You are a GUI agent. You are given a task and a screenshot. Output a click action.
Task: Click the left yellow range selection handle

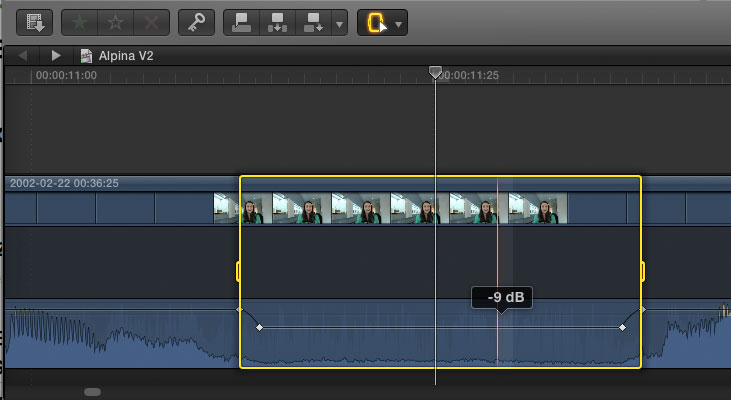239,271
